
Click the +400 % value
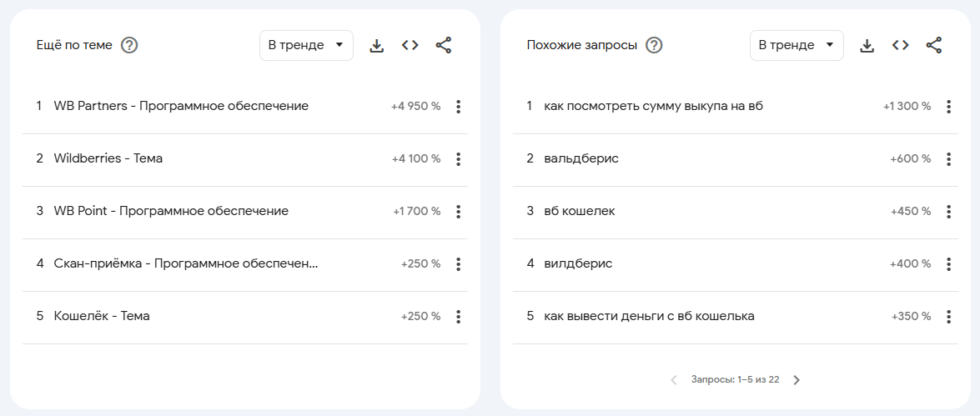pos(911,264)
